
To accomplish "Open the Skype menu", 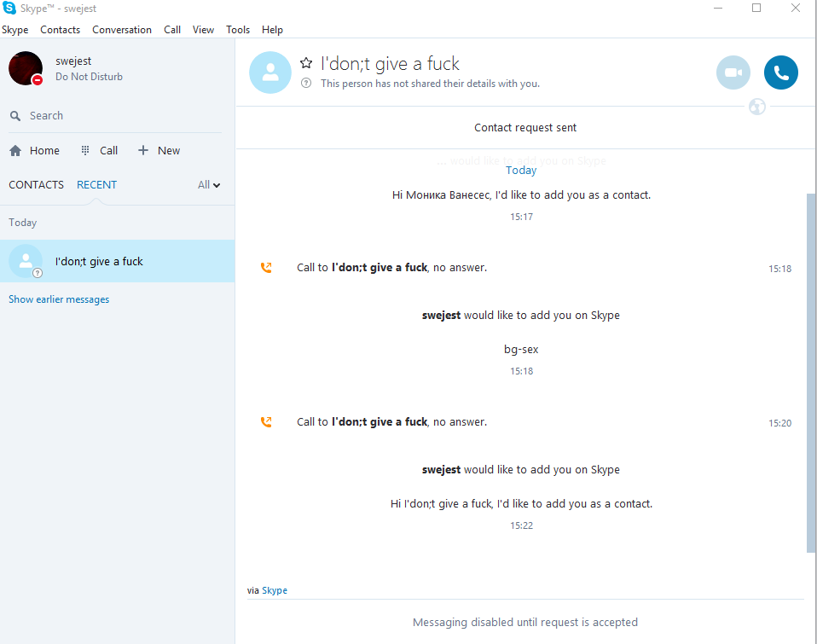I will point(15,30).
